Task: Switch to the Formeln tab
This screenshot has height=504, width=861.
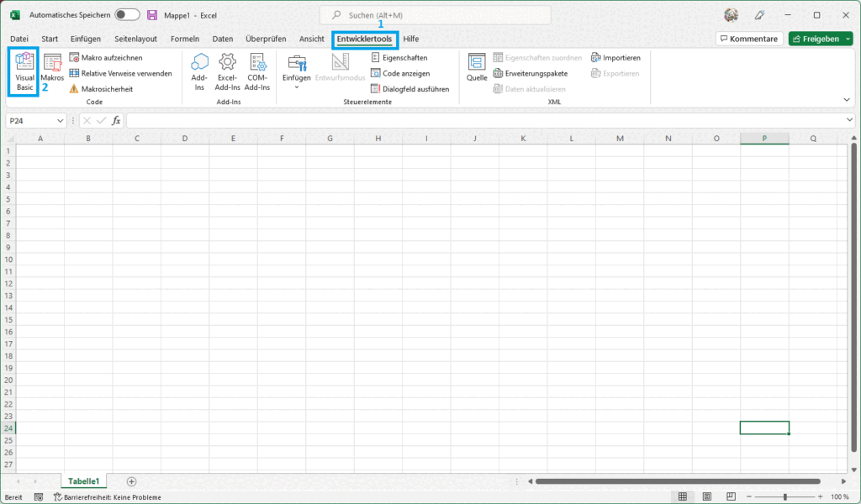Action: pyautogui.click(x=185, y=39)
